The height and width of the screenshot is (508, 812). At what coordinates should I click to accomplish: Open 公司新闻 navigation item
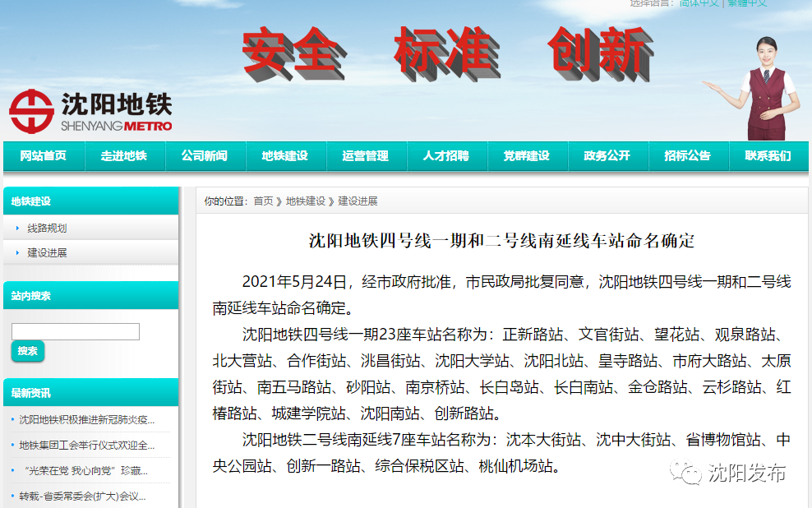tap(205, 156)
